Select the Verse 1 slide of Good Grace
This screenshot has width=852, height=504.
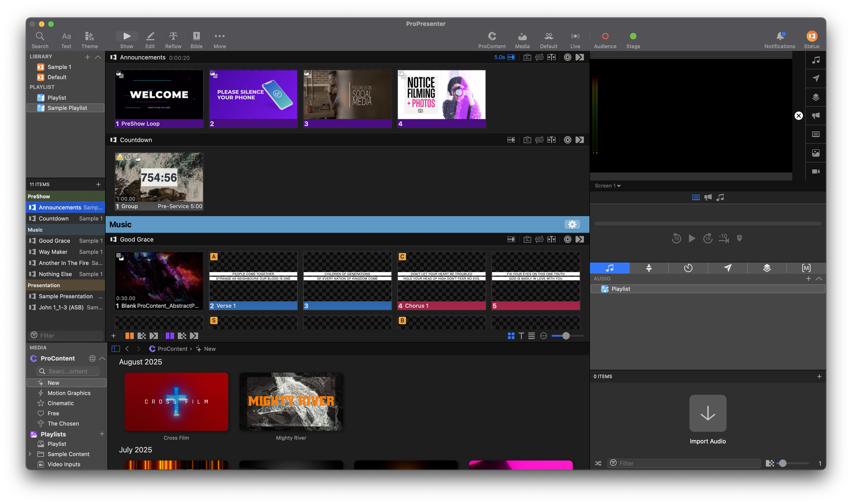coord(253,280)
